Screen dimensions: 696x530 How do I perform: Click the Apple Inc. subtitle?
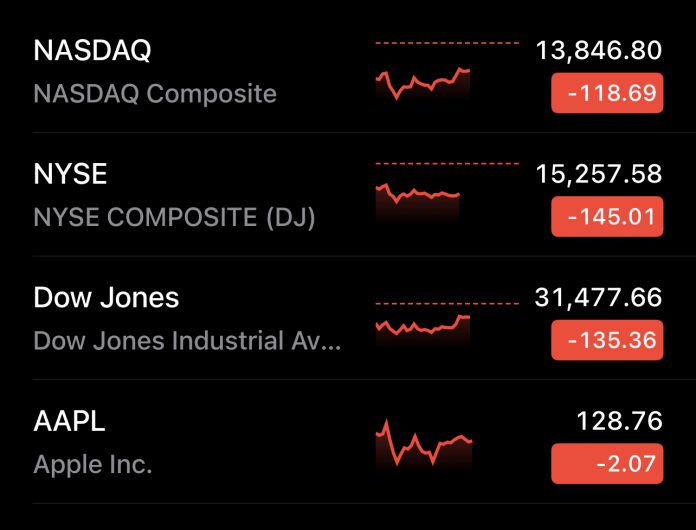pos(93,464)
